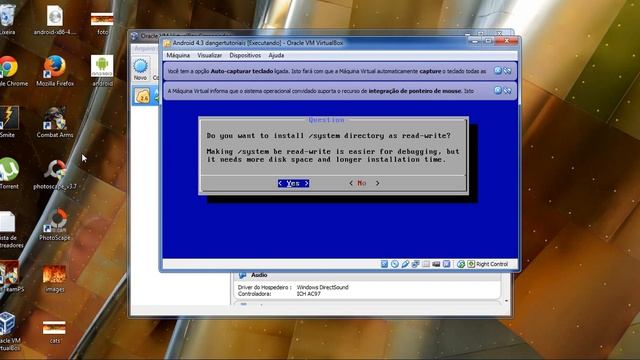
Task: Click the Question dialog message text
Action: (333, 147)
